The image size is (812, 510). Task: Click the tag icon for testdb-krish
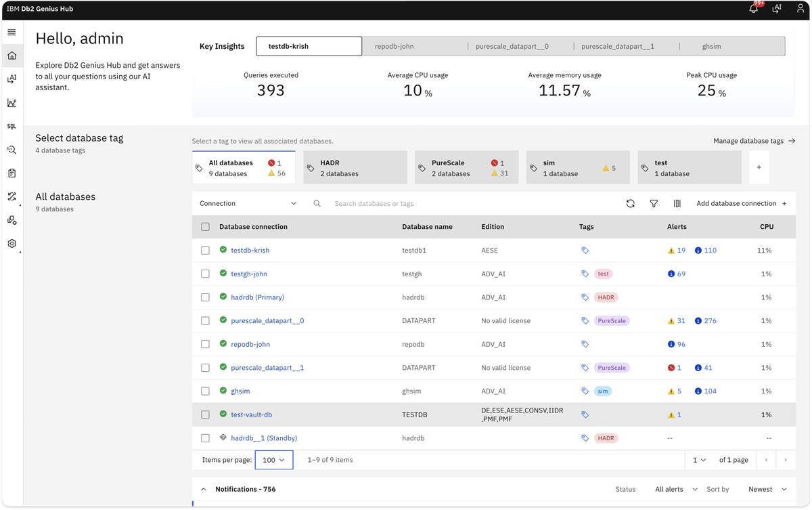pyautogui.click(x=585, y=251)
